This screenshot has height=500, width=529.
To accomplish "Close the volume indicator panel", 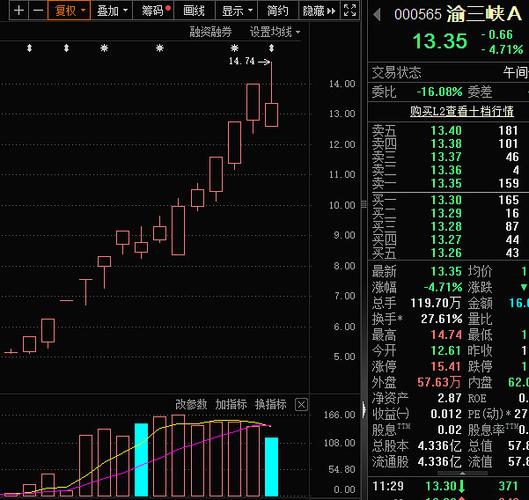I will pos(301,404).
